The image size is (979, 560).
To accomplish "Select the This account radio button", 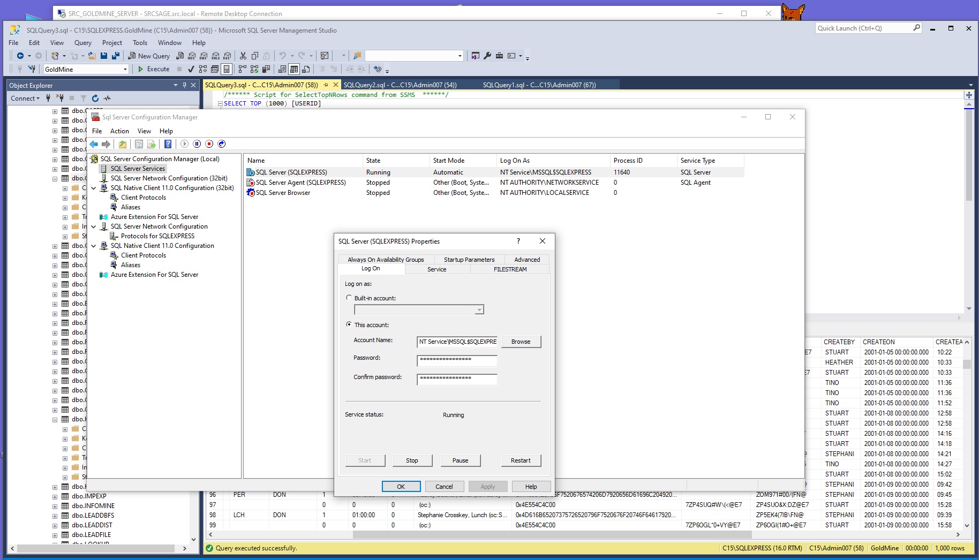I will [349, 324].
